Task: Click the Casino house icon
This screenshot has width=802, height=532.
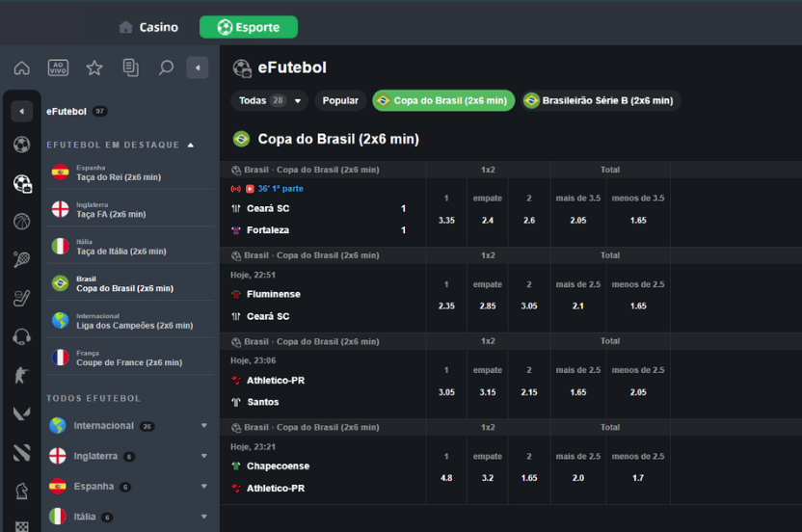Action: click(x=126, y=27)
